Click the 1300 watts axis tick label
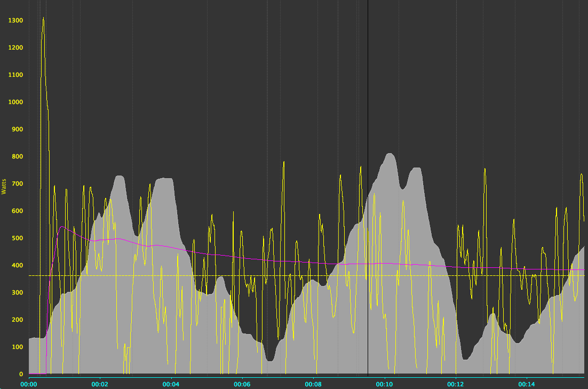Image resolution: width=588 pixels, height=389 pixels. [x=16, y=21]
